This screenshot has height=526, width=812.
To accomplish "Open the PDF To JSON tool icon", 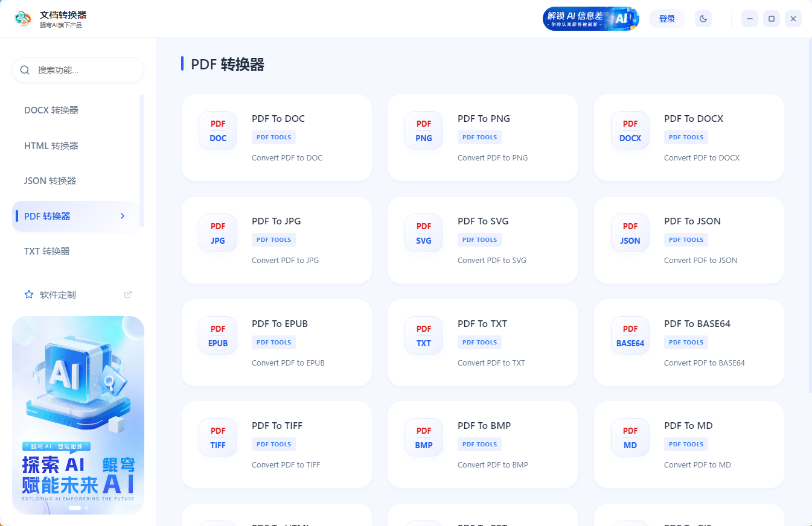I will [630, 232].
